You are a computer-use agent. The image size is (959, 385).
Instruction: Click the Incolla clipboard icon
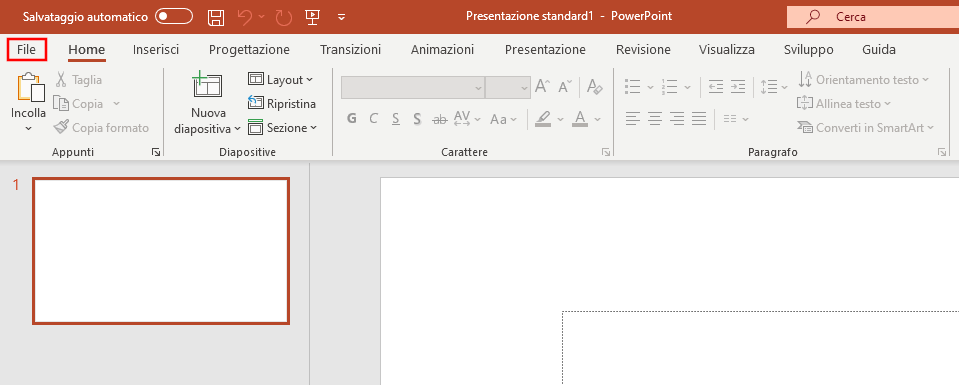click(x=30, y=88)
